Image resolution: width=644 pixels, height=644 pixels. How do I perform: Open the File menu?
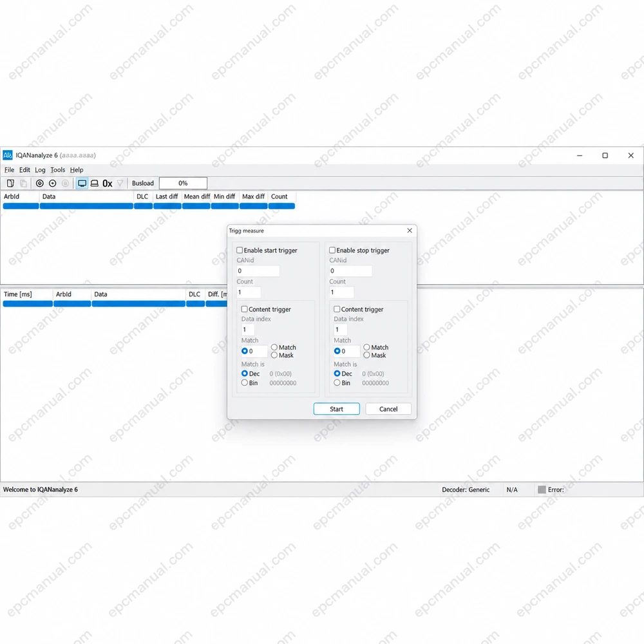coord(9,169)
